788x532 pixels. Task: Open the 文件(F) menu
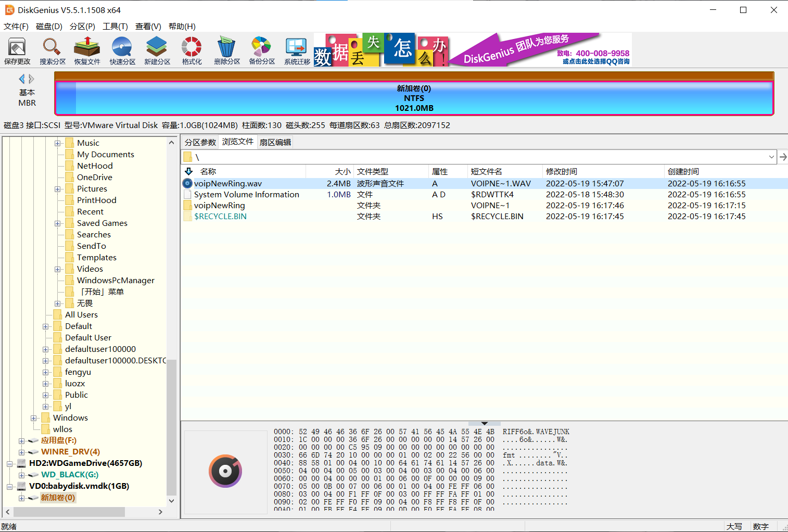pyautogui.click(x=16, y=27)
